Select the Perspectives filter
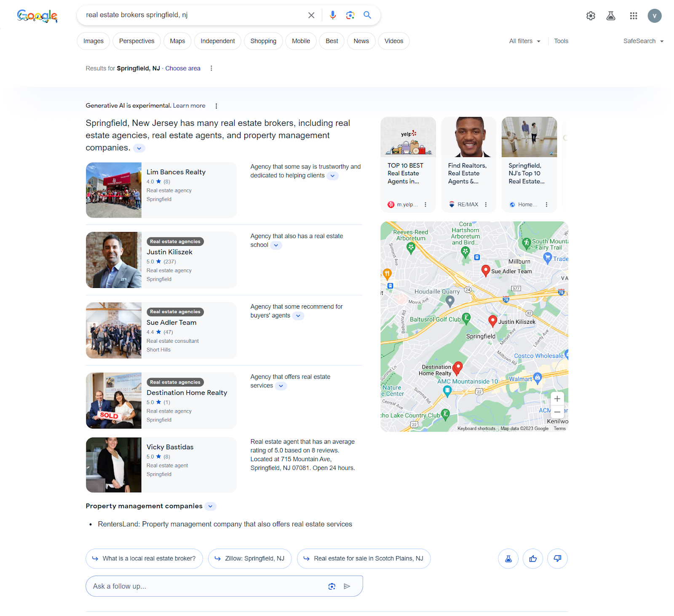674x616 pixels. coord(137,41)
